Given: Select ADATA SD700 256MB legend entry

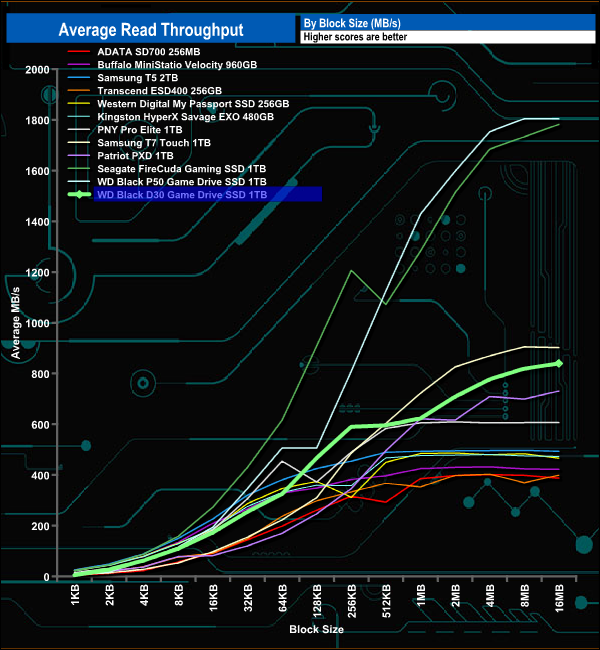Looking at the screenshot, I should coord(148,52).
